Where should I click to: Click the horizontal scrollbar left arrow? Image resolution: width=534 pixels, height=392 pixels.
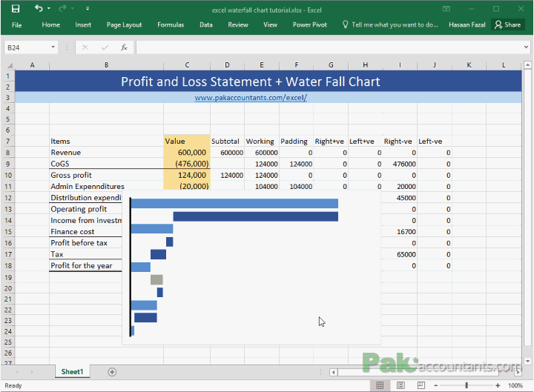pyautogui.click(x=334, y=372)
